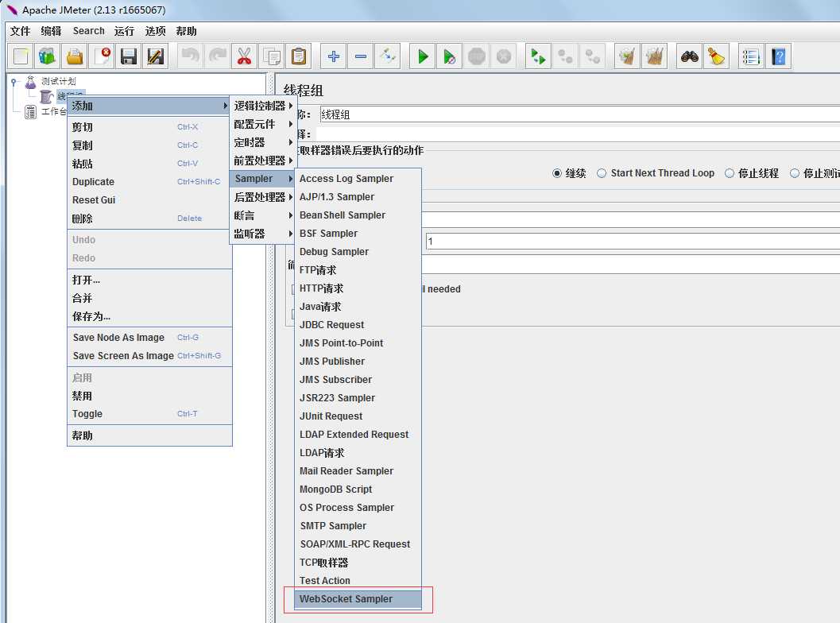840x623 pixels.
Task: Choose BeanShell Sampler entry
Action: click(x=358, y=215)
